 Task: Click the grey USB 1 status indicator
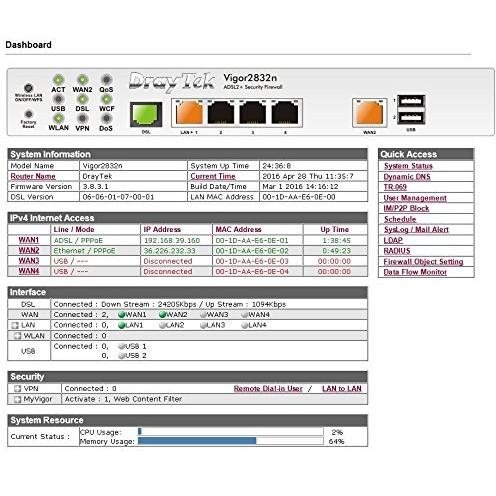pyautogui.click(x=121, y=346)
